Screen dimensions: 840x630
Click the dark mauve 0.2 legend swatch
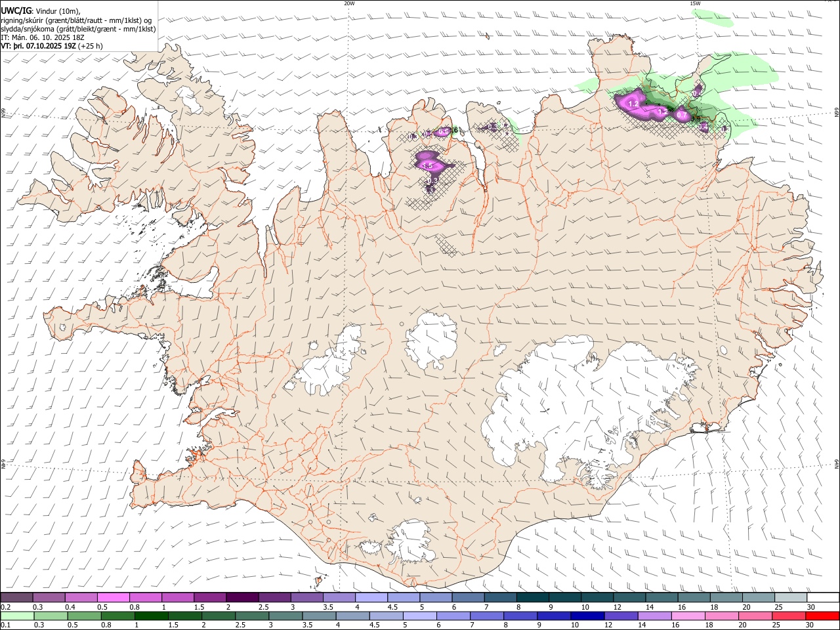(16, 597)
